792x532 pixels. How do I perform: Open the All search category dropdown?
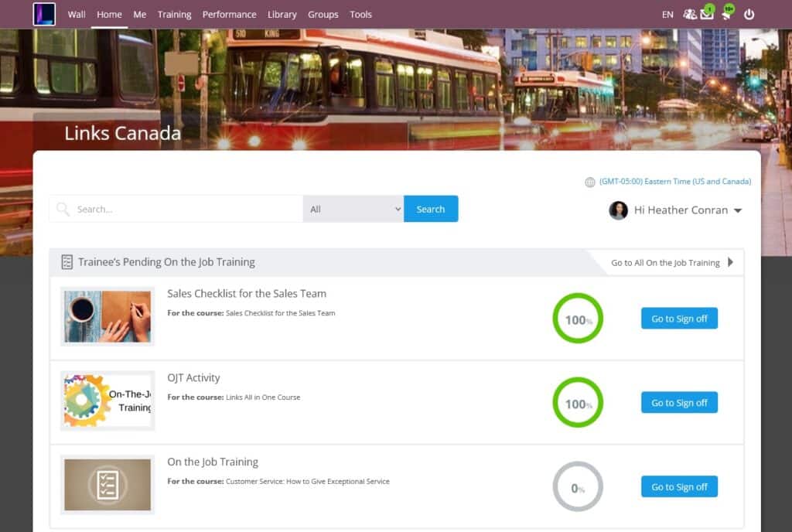click(353, 209)
